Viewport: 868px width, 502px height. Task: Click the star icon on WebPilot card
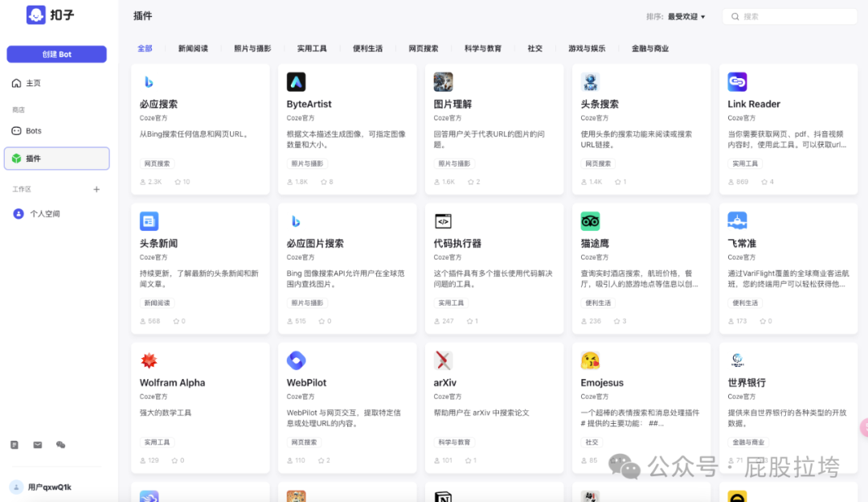tap(321, 460)
